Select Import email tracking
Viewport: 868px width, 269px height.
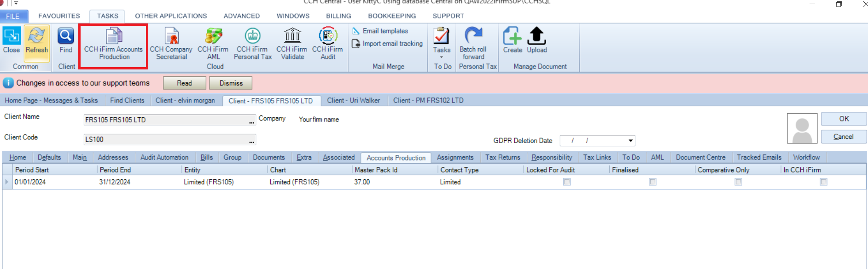coord(387,44)
